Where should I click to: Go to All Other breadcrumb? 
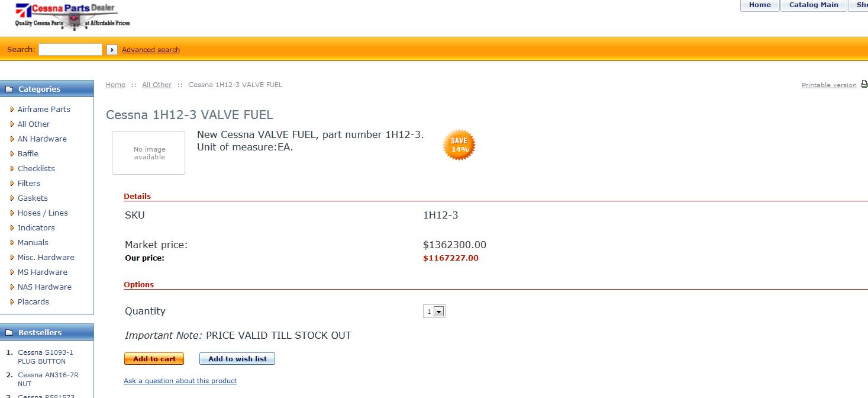click(x=157, y=85)
